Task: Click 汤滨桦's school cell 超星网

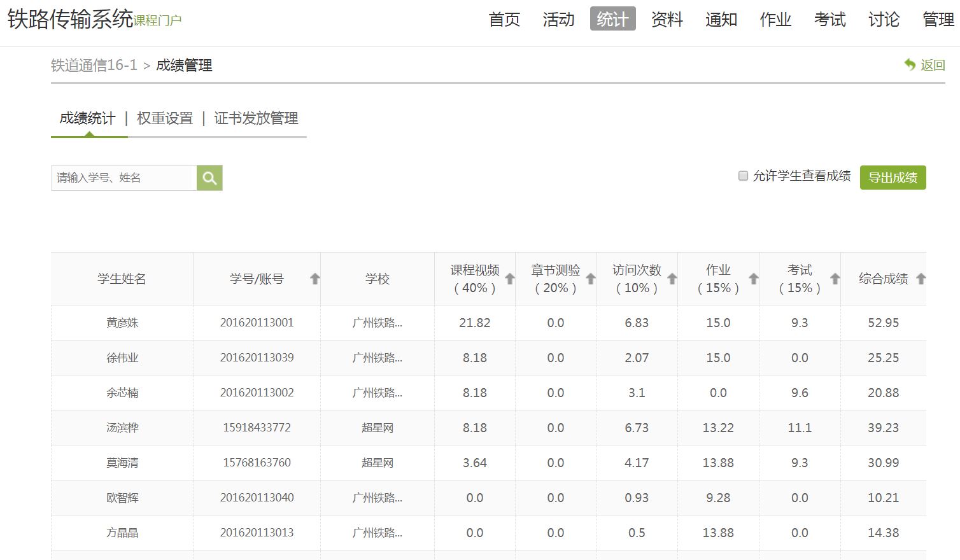Action: 378,428
